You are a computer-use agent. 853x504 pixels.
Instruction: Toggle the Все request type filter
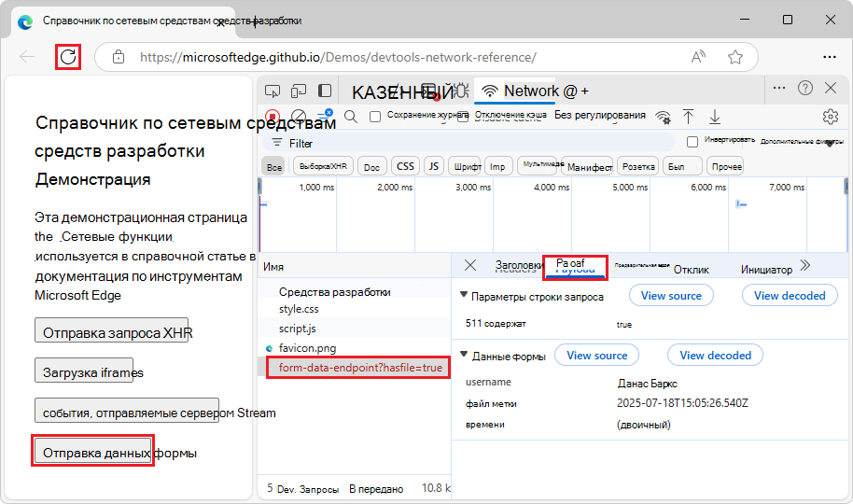pyautogui.click(x=274, y=166)
